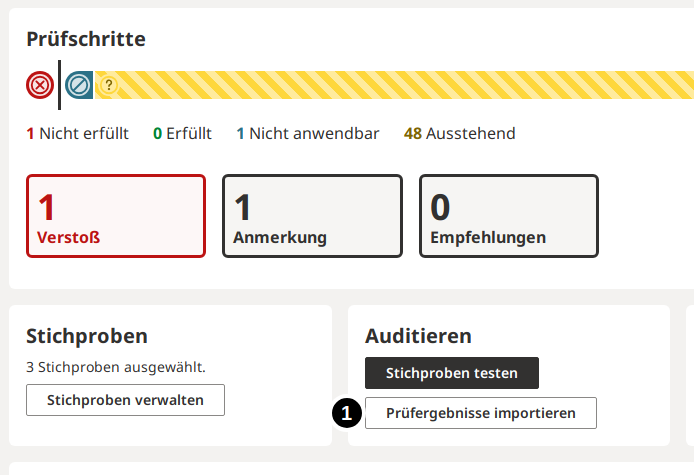Image resolution: width=694 pixels, height=475 pixels.
Task: Click the yellow striped pending progress bar
Action: [x=400, y=85]
